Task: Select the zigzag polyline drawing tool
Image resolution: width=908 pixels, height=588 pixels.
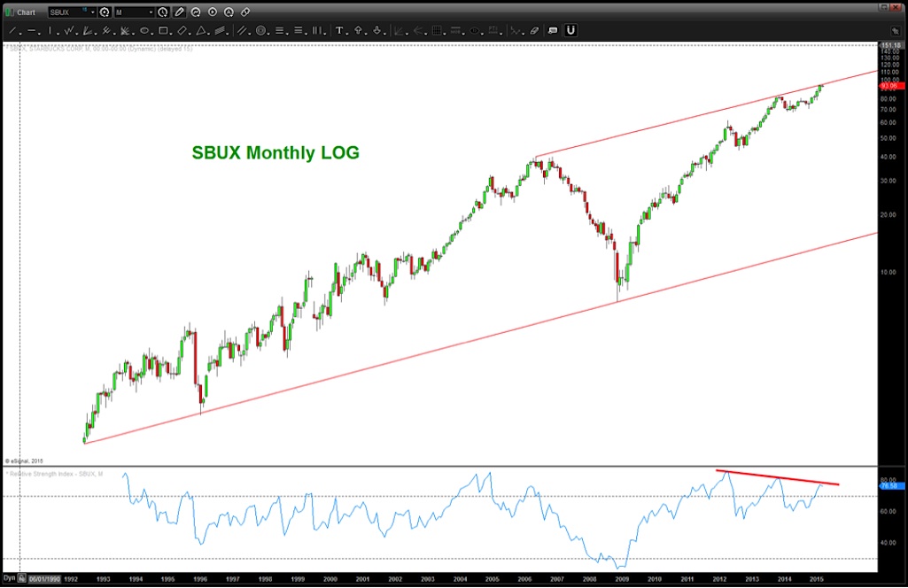Action: click(x=69, y=31)
